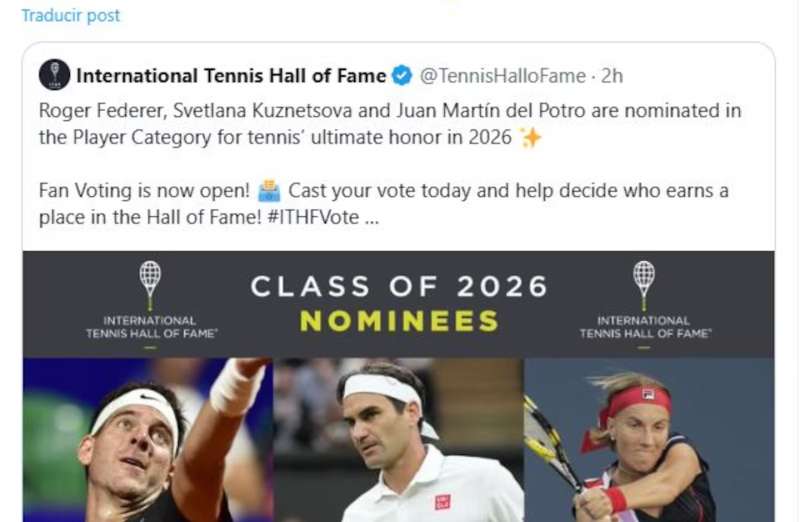Open the Roger Federer photo

[400, 440]
